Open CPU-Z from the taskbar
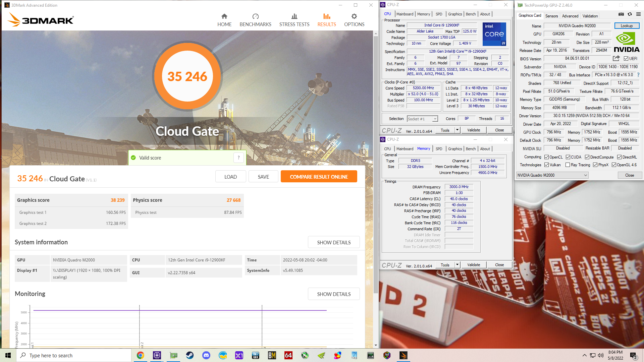Image resolution: width=644 pixels, height=362 pixels. tap(157, 355)
